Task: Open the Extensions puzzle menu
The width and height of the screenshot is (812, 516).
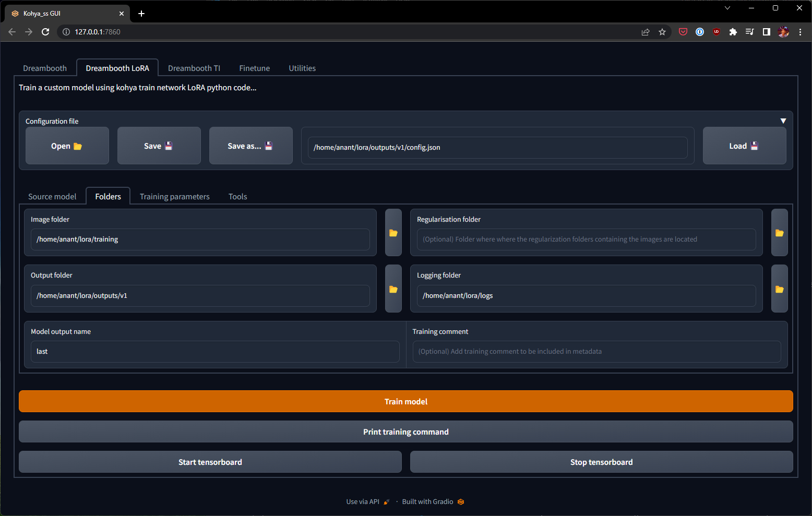Action: click(733, 32)
